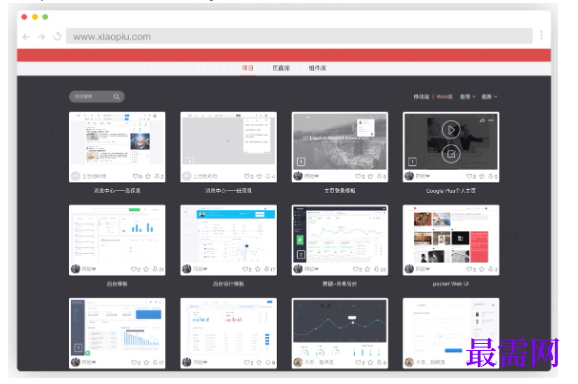Open the blue bar chart dashboard thumbnail
This screenshot has width=578, height=384.
tap(117, 234)
